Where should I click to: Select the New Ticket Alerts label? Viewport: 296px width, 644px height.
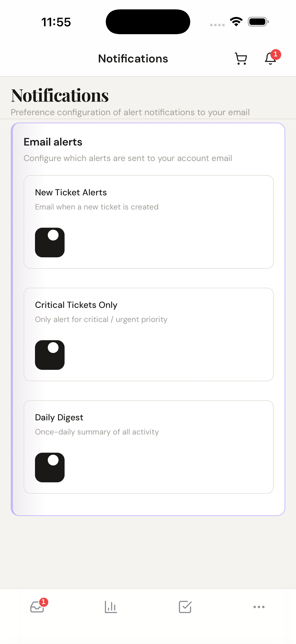pos(71,192)
